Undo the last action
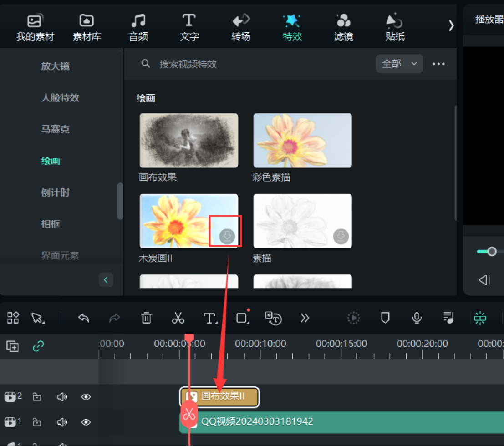 coord(84,318)
